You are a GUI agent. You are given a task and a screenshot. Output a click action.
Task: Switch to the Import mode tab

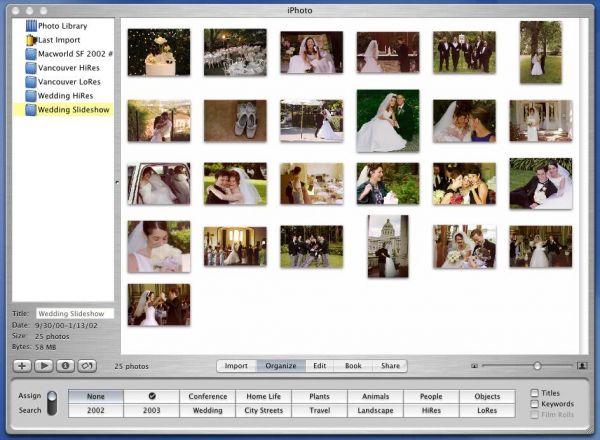pos(236,366)
